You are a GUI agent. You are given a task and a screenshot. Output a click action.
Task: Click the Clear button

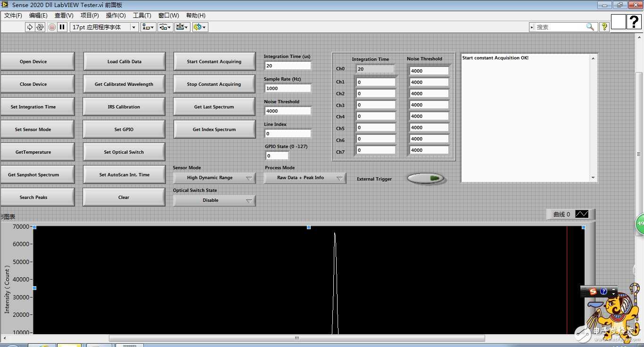coord(124,197)
